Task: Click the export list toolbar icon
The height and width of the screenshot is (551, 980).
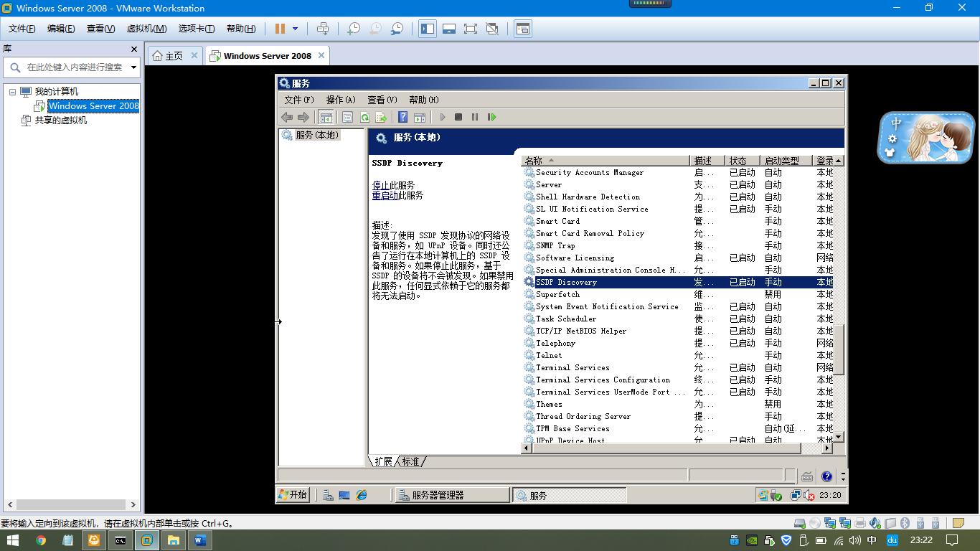Action: (x=381, y=117)
